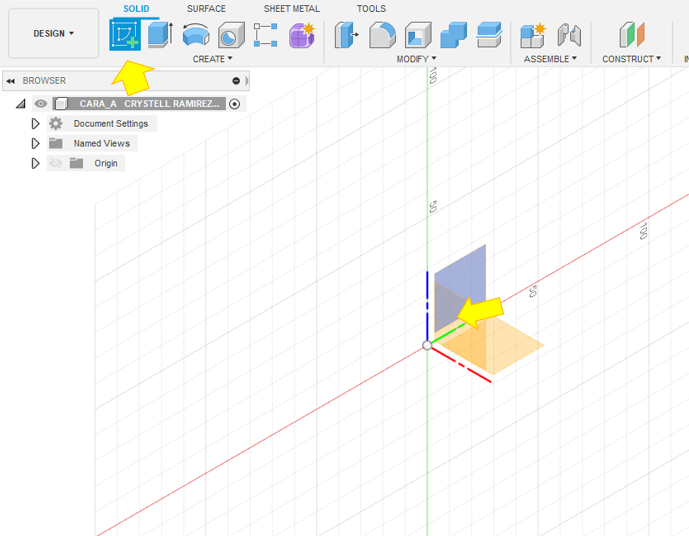The image size is (689, 536).
Task: Activate the CARA_A component radio button
Action: click(x=235, y=104)
